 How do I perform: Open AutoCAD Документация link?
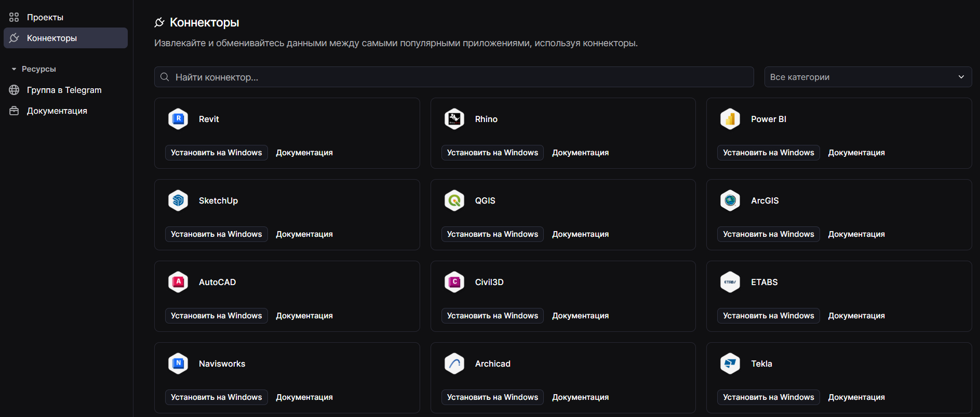click(304, 316)
